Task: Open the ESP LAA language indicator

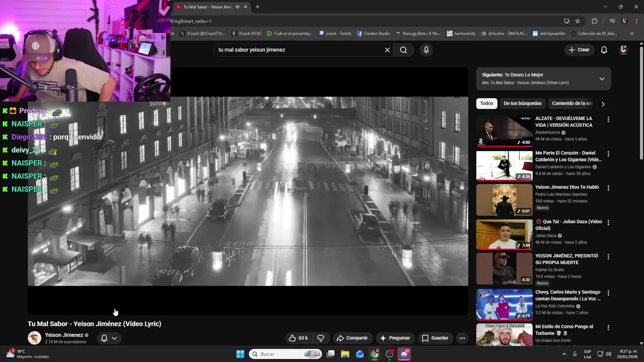Action: click(x=588, y=354)
